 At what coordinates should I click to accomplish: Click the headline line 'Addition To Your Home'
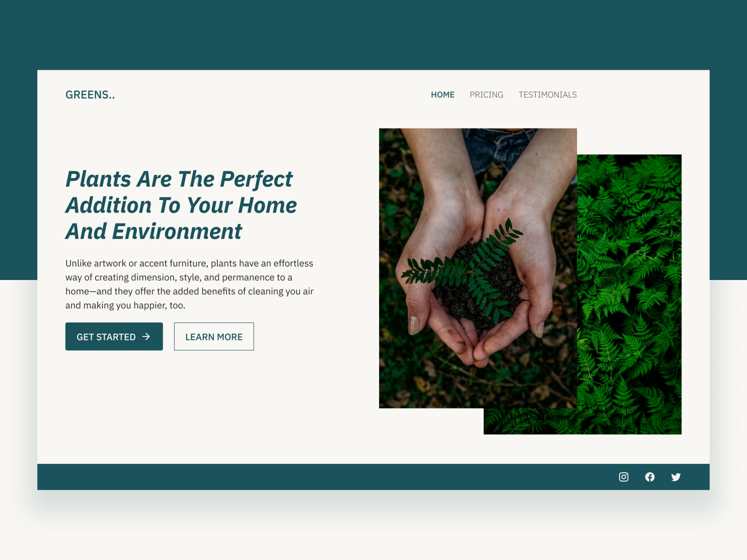point(182,206)
